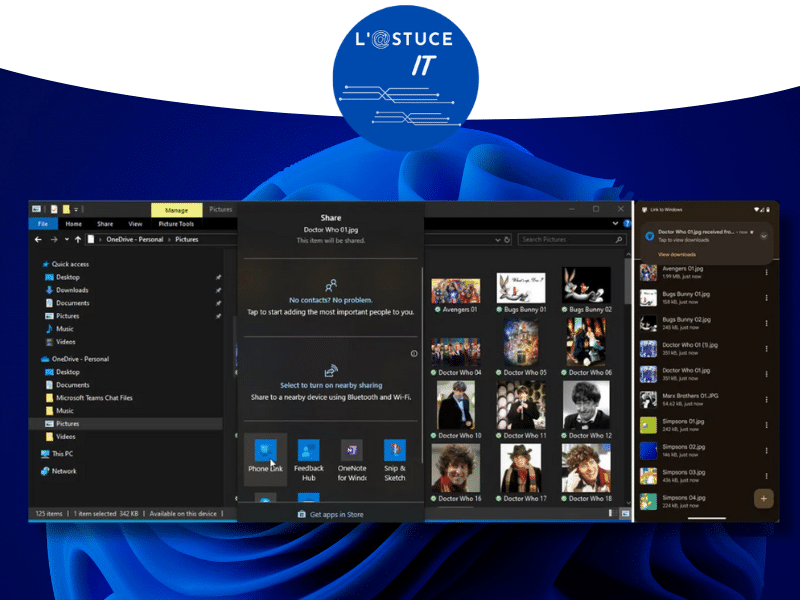This screenshot has height=600, width=800.
Task: Open Videos under Quick access
Action: [60, 342]
